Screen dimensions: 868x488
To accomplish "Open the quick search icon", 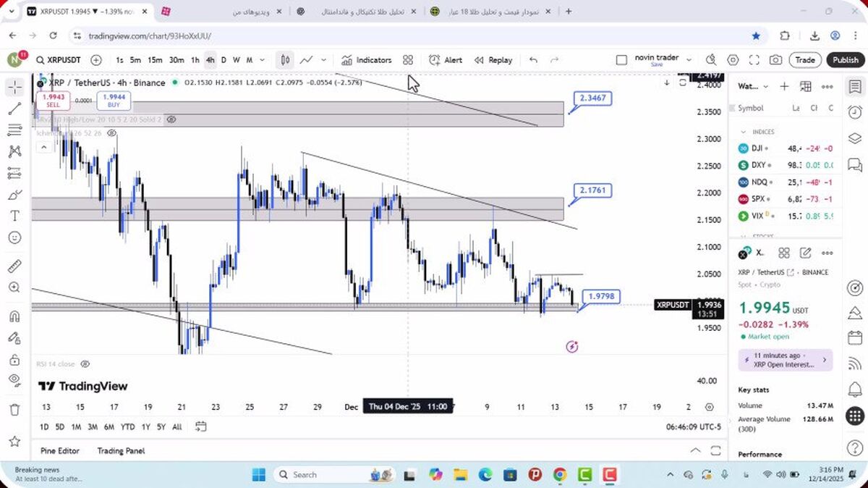I will click(711, 60).
